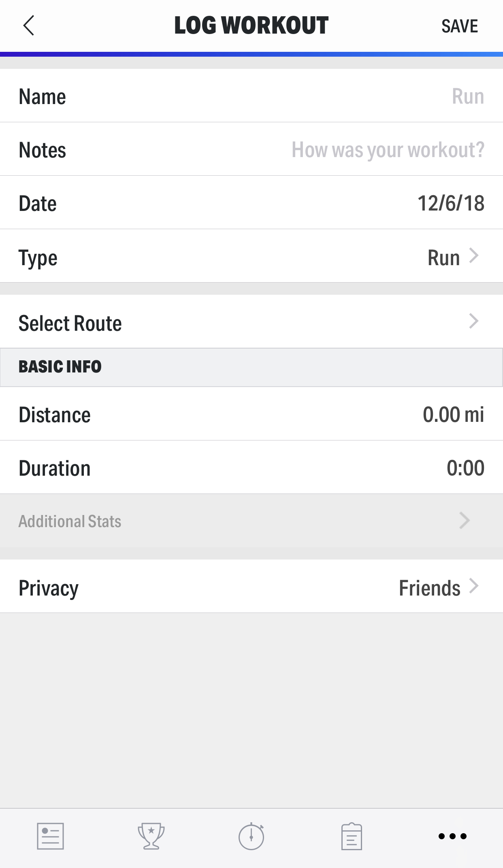
Task: Open the clipboard training plan icon
Action: [x=352, y=836]
